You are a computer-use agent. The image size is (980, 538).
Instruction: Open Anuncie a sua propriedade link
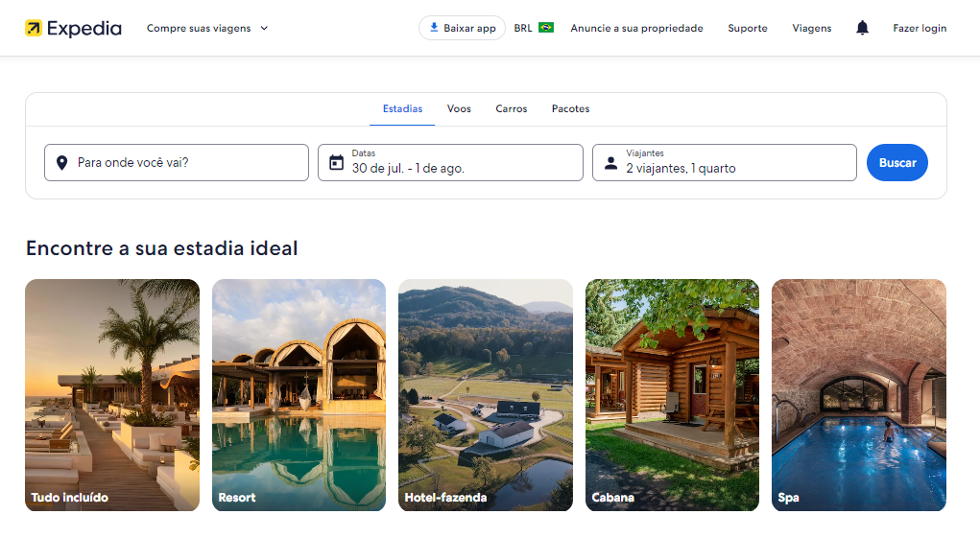tap(636, 28)
